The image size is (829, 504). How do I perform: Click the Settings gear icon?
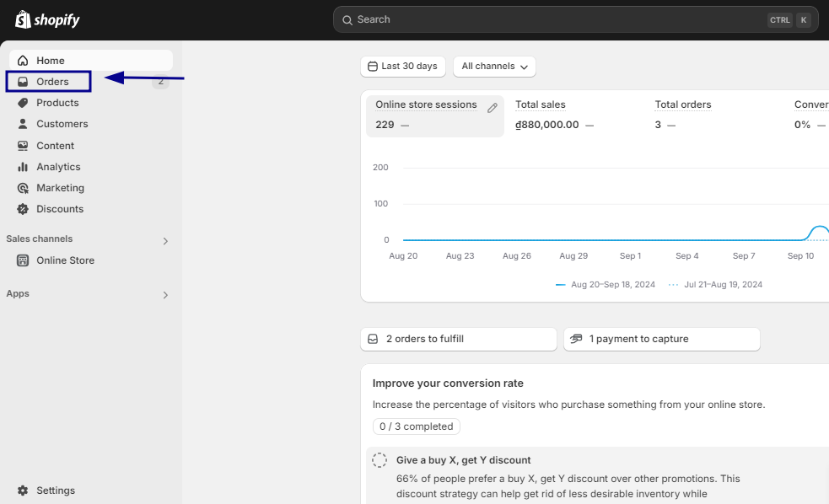click(23, 491)
